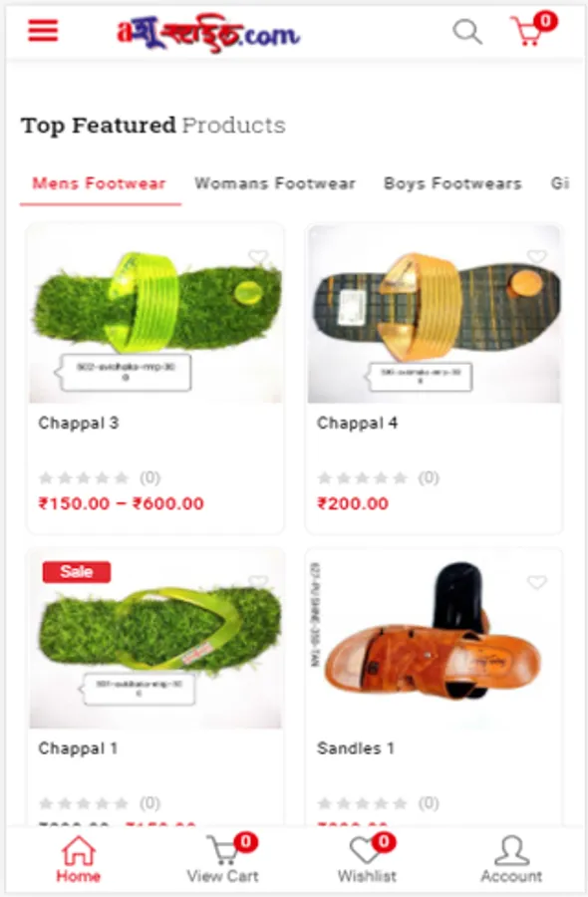Click the star rating under Chappal 3
This screenshot has width=588, height=897.
84,477
